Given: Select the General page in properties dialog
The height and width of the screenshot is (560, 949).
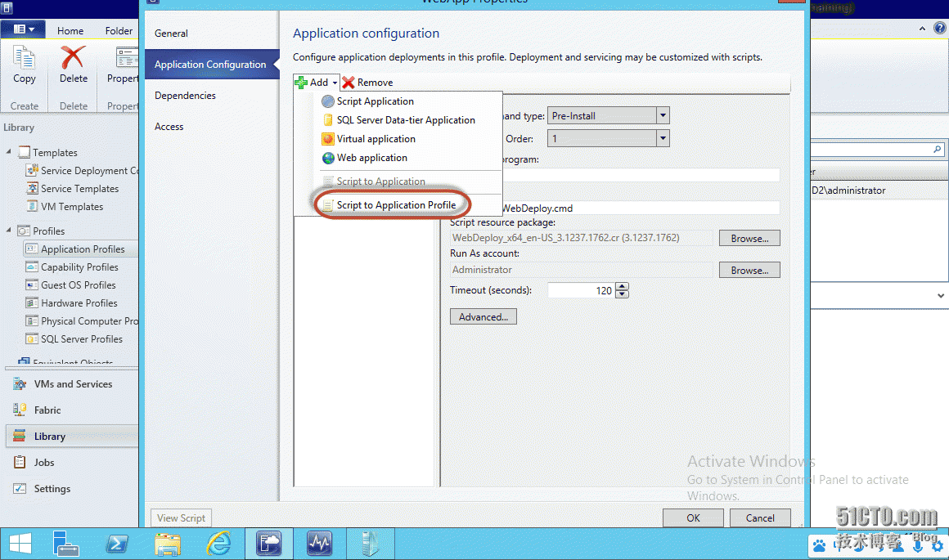Looking at the screenshot, I should coord(212,34).
